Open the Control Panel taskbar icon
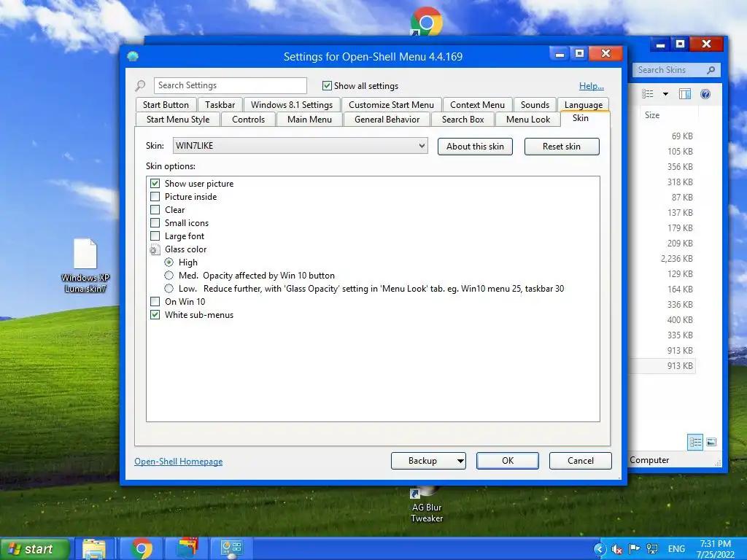 coord(231,548)
